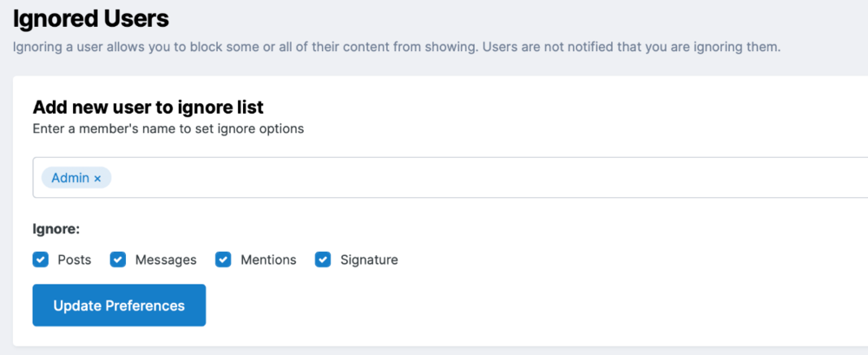
Task: Uncheck the Messages checkbox
Action: click(118, 260)
